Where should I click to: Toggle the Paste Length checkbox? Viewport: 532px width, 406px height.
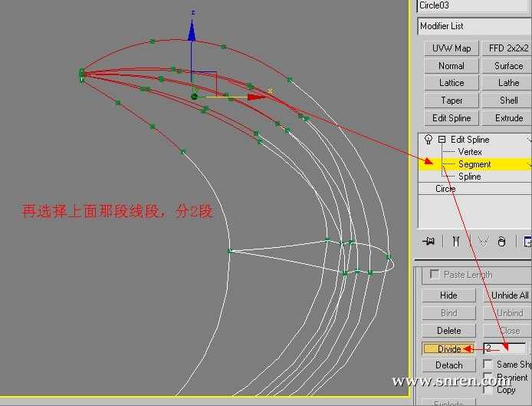[435, 274]
